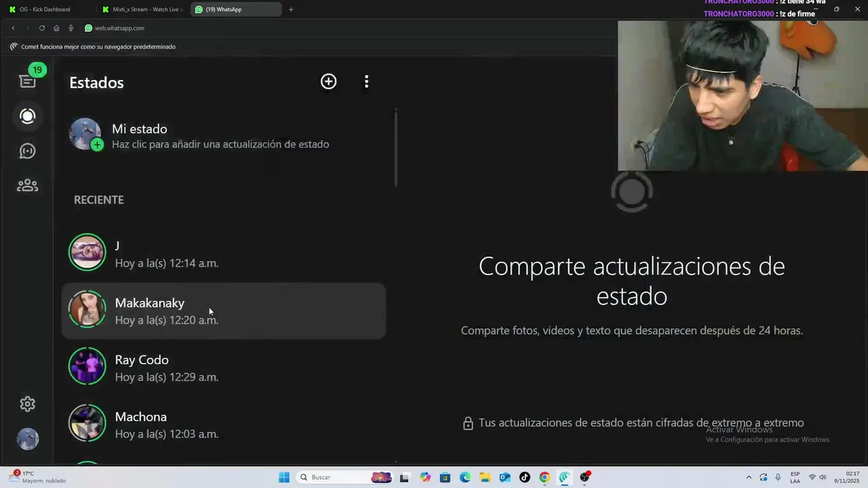Open Ray Codo's status avatar
The width and height of the screenshot is (868, 488).
87,366
